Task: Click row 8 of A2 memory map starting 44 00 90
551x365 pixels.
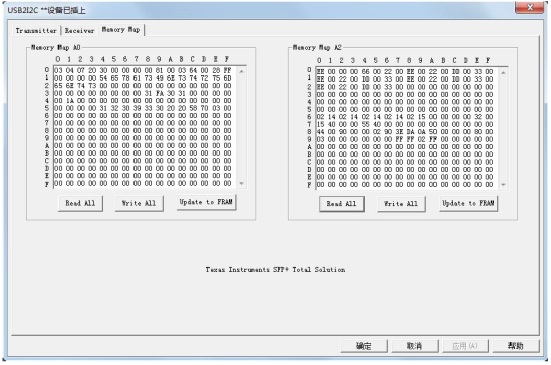Action: click(x=405, y=132)
